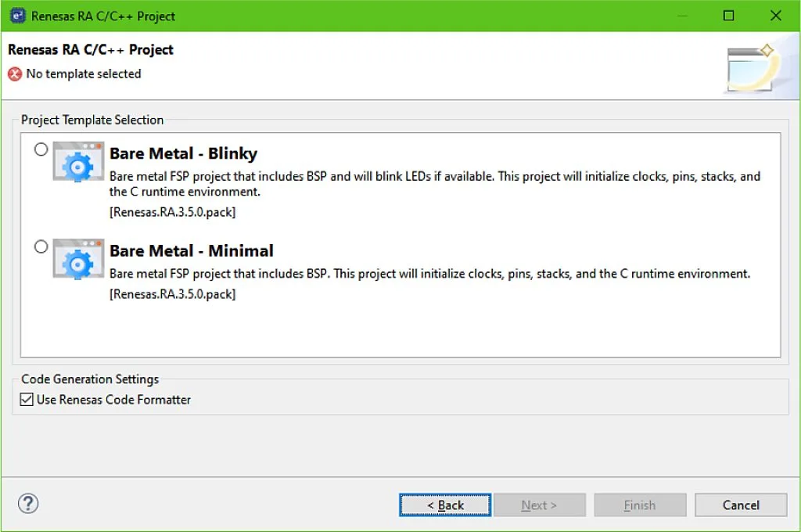
Task: Click the Next button
Action: 539,505
